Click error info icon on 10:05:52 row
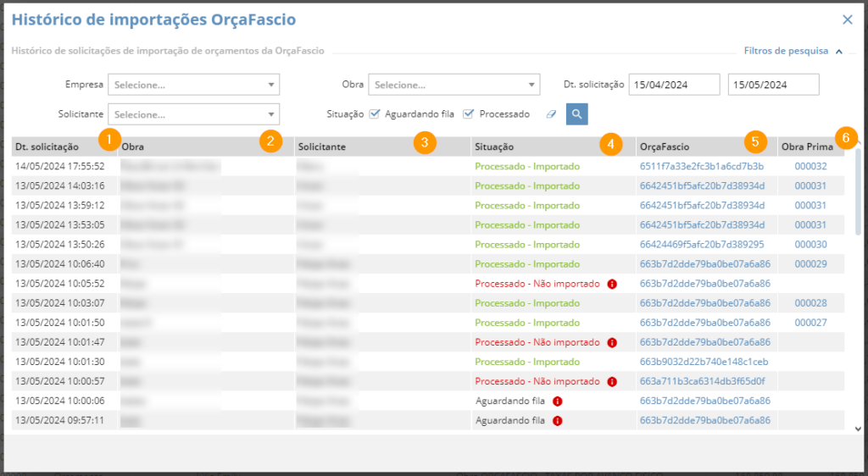 pos(612,285)
